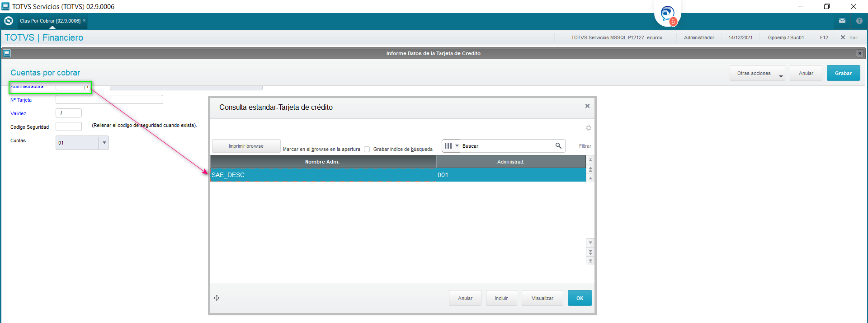Close the Ctas Por Cobrar tab
The height and width of the screenshot is (323, 868).
point(84,20)
